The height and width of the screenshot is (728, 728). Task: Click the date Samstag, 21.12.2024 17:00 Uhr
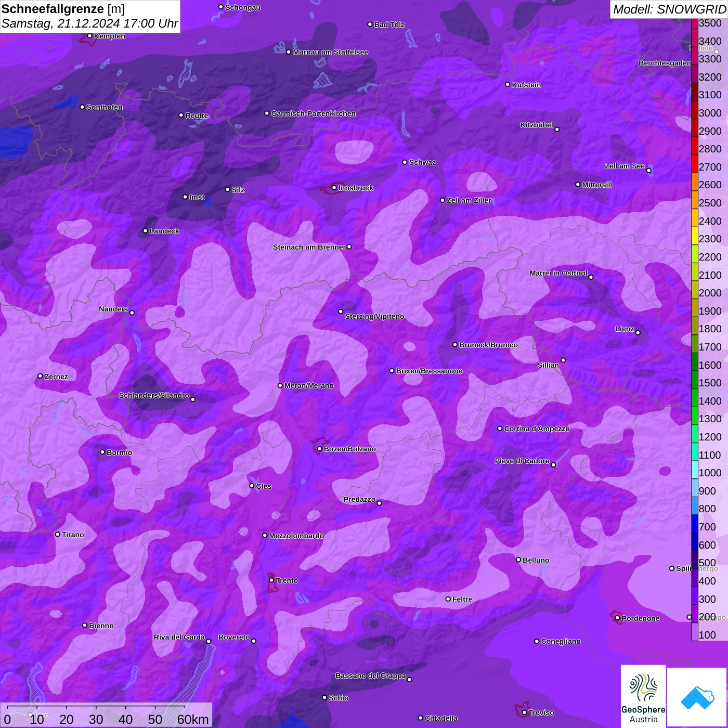90,23
